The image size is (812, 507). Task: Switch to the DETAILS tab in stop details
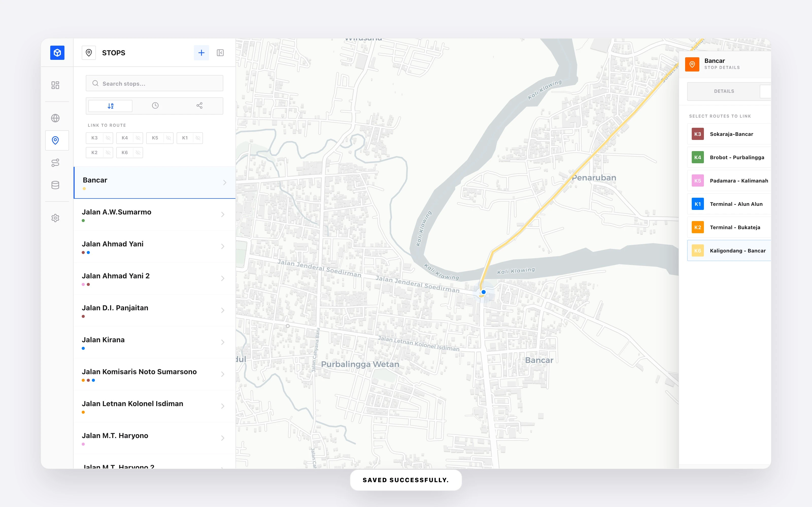pyautogui.click(x=724, y=91)
